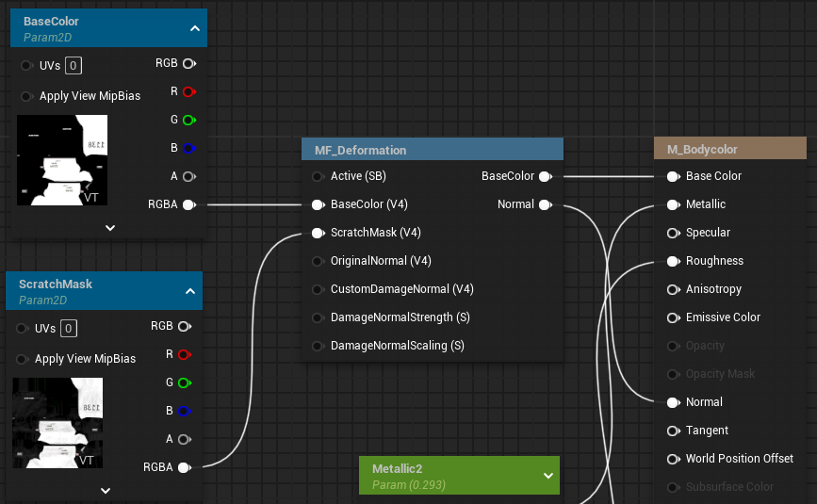This screenshot has width=817, height=504.
Task: Click the CustomDamageNormal (V4) input pin
Action: [318, 289]
